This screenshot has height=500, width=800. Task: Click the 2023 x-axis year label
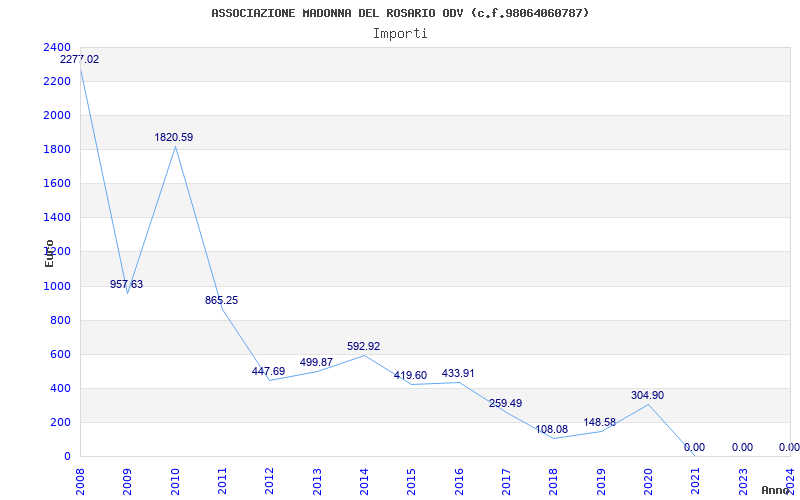(743, 481)
